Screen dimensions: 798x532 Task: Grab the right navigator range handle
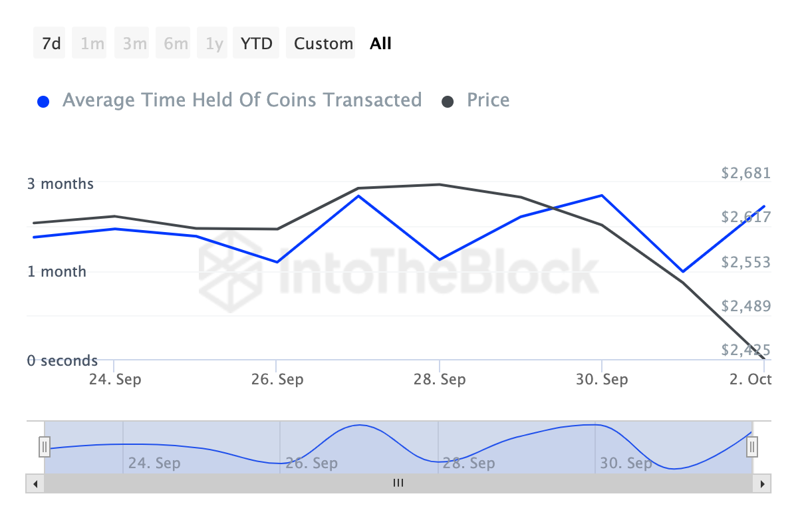pyautogui.click(x=752, y=447)
